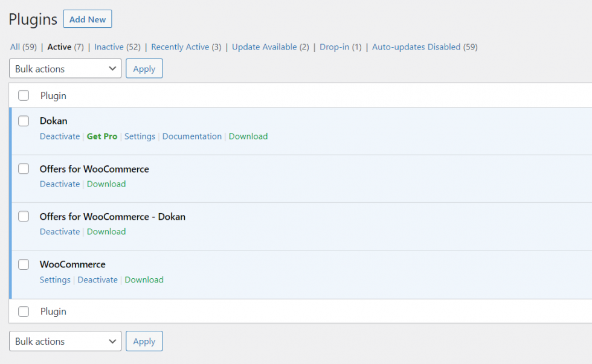This screenshot has width=592, height=364.
Task: Click the Add New plugin button
Action: coord(88,19)
